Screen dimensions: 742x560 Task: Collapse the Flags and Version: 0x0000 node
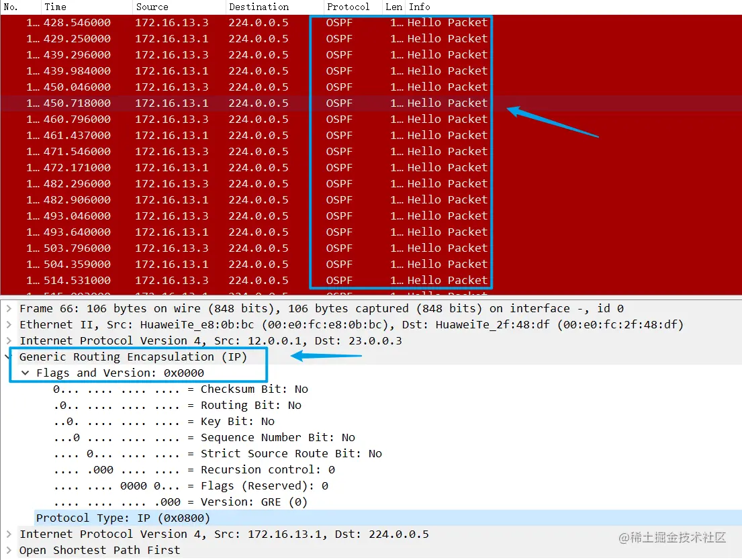tap(26, 373)
